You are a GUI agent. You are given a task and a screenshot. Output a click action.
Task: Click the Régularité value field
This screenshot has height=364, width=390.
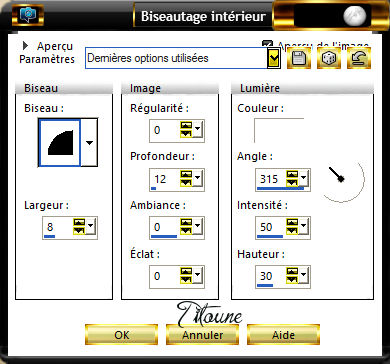pyautogui.click(x=165, y=130)
